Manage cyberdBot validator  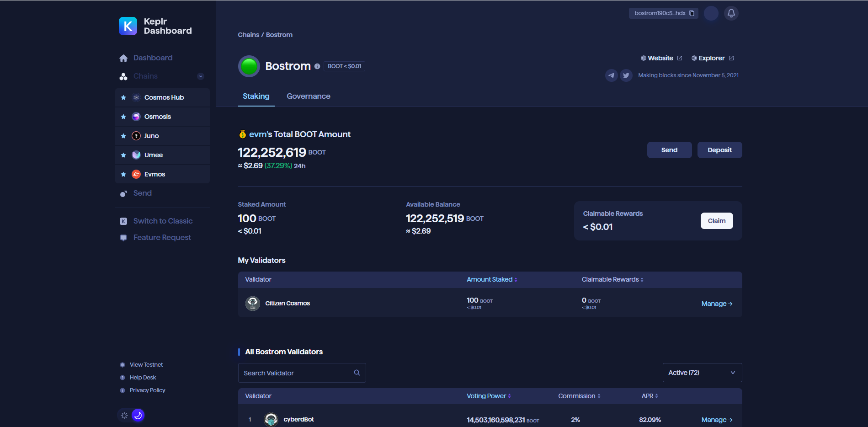point(717,420)
